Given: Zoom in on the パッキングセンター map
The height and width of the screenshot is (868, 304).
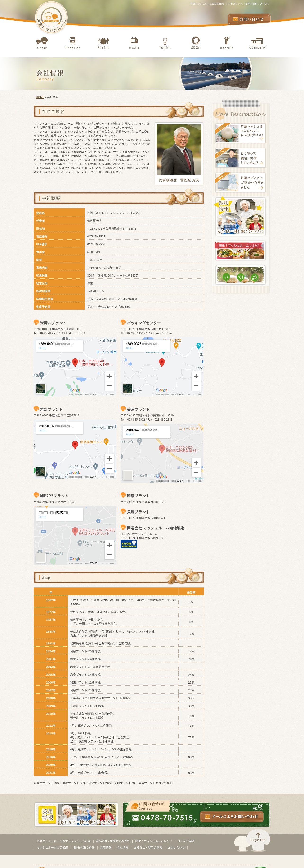Looking at the screenshot, I should coord(196,376).
